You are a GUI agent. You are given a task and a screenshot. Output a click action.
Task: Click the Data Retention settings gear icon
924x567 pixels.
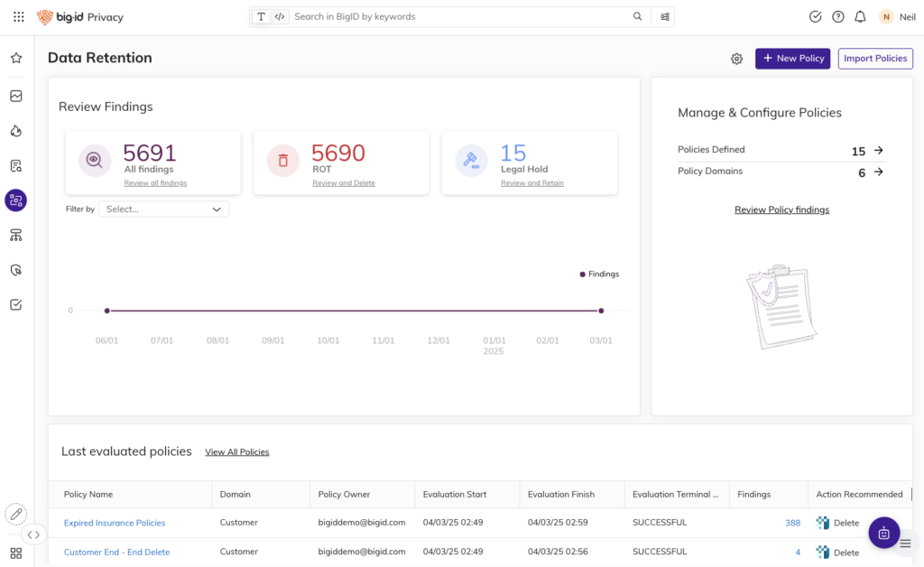[x=736, y=59]
